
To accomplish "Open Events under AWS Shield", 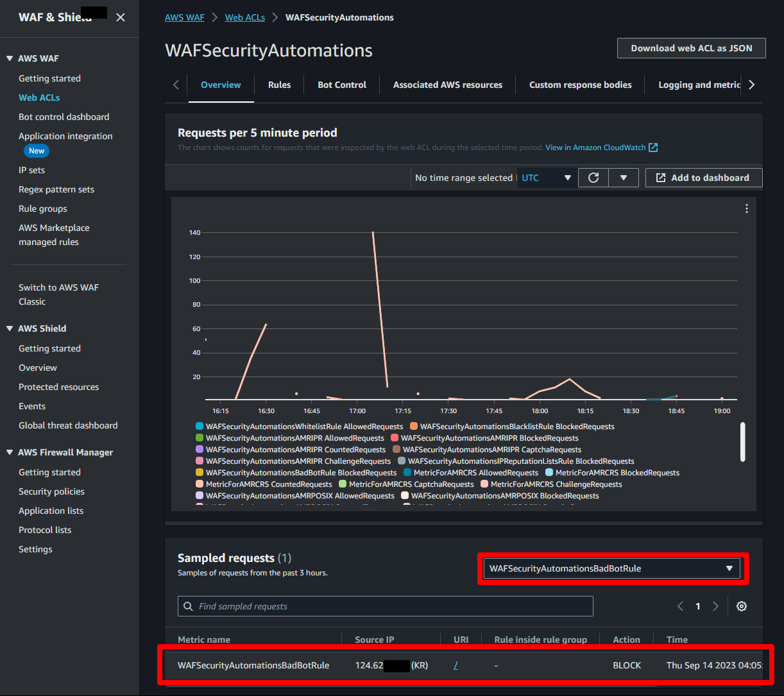I will (32, 406).
